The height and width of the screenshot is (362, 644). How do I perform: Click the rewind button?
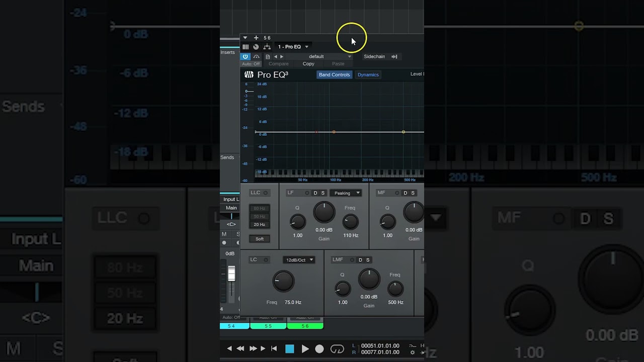pos(240,348)
